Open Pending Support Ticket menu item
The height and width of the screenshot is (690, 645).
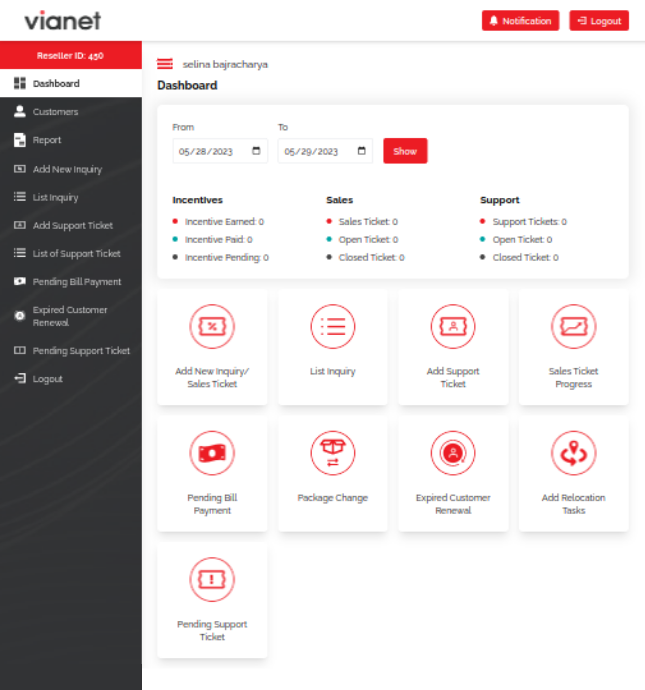(71, 350)
